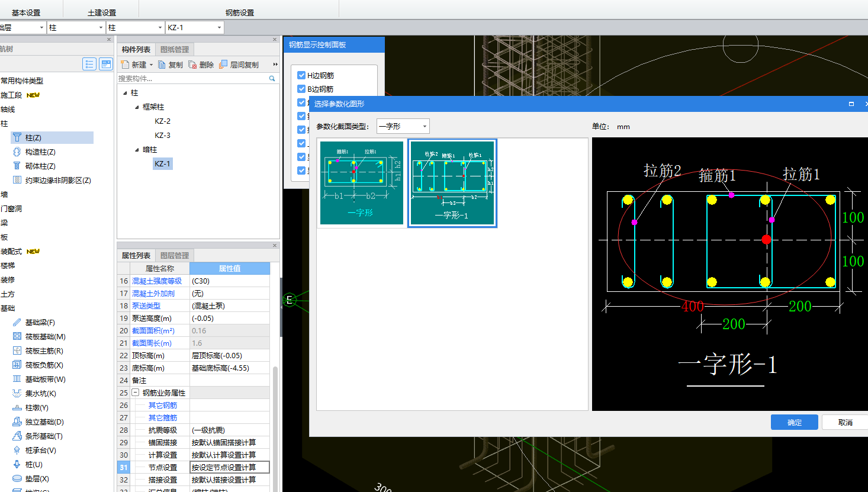Switch navigation tree to panel view icon

pyautogui.click(x=106, y=64)
